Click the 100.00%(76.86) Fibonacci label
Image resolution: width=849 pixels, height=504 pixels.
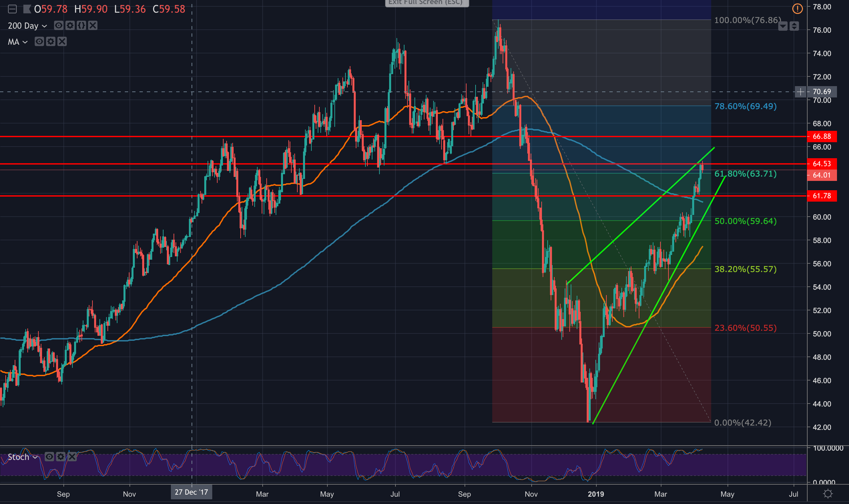tap(748, 20)
